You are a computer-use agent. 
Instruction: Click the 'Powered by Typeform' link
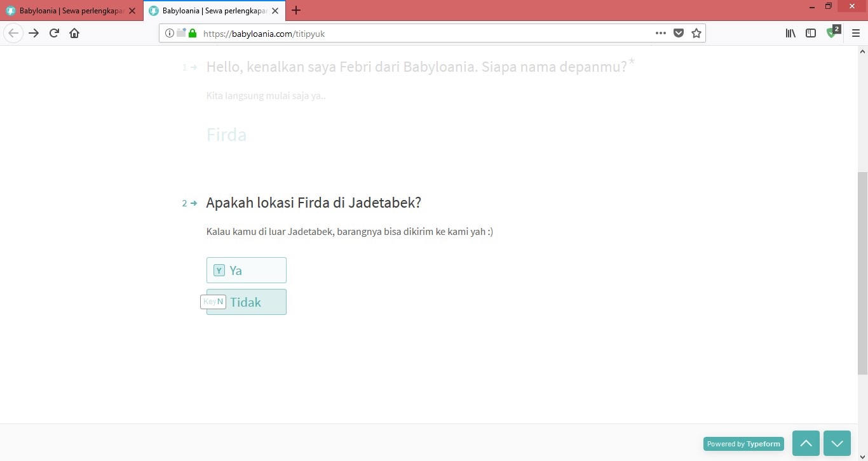743,444
